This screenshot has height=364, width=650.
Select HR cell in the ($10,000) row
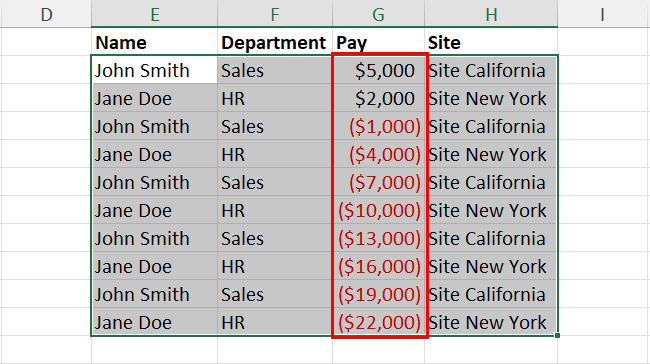(x=275, y=210)
